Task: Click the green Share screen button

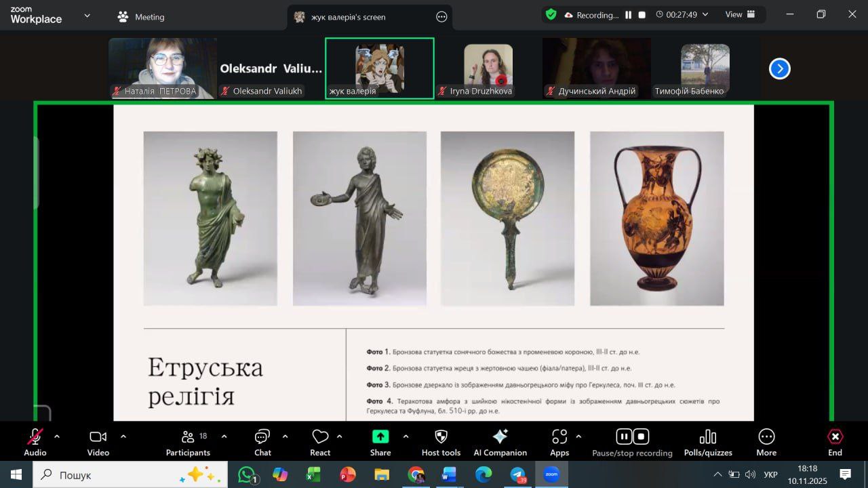Action: coord(380,442)
